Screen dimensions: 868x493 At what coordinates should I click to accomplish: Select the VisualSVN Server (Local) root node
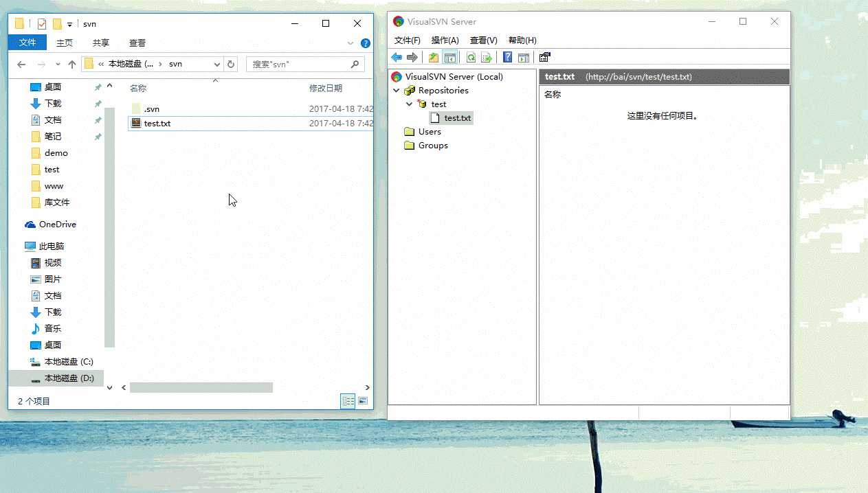[454, 77]
